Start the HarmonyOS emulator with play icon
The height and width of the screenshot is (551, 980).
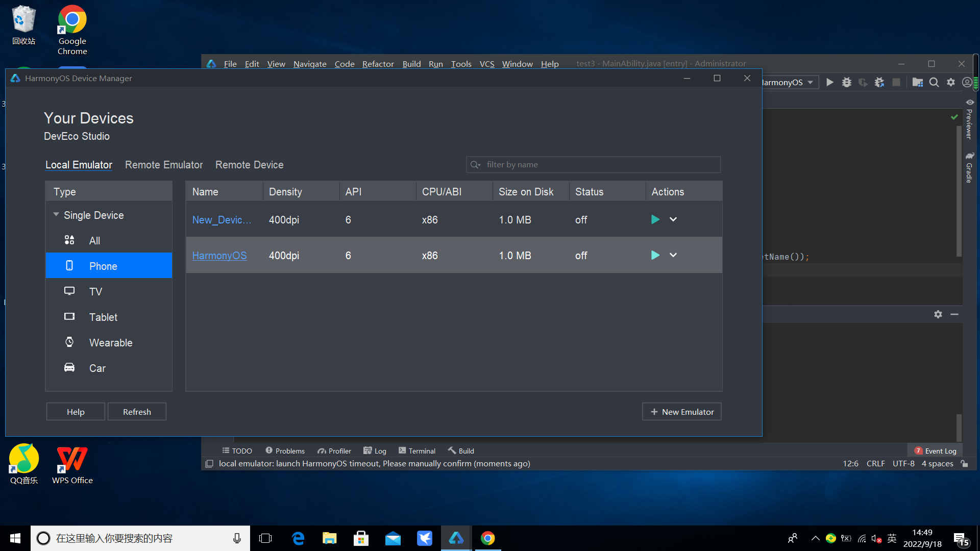coord(655,256)
